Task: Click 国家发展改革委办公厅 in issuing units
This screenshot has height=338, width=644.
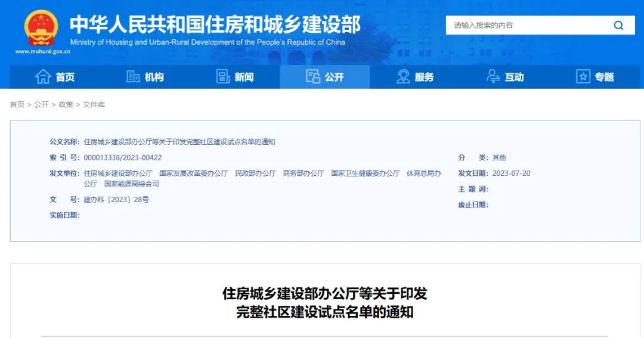Action: [194, 173]
